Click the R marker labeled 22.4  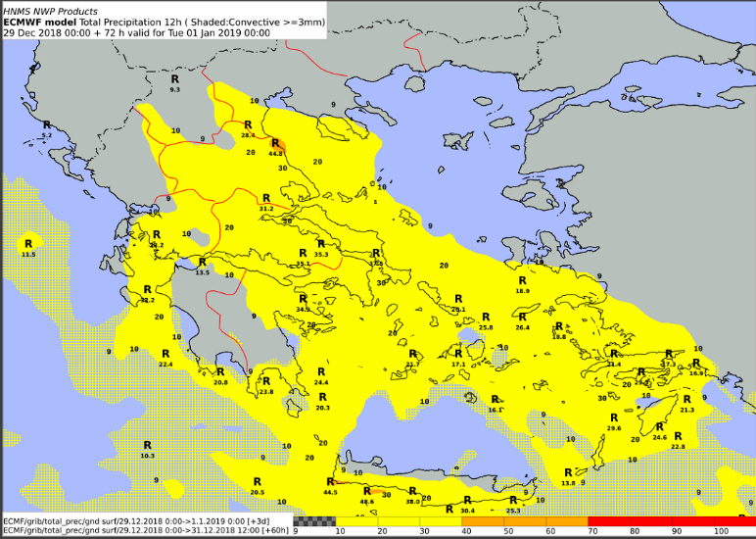[165, 354]
